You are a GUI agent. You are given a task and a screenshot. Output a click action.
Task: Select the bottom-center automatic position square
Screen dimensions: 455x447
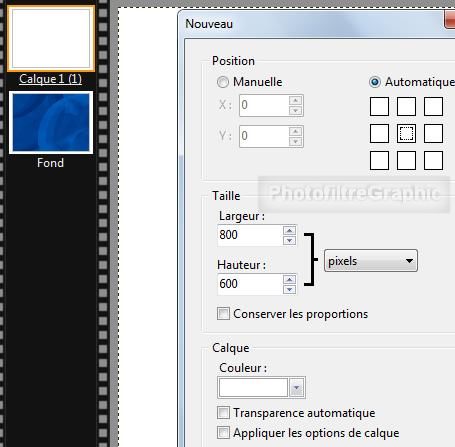coord(406,160)
